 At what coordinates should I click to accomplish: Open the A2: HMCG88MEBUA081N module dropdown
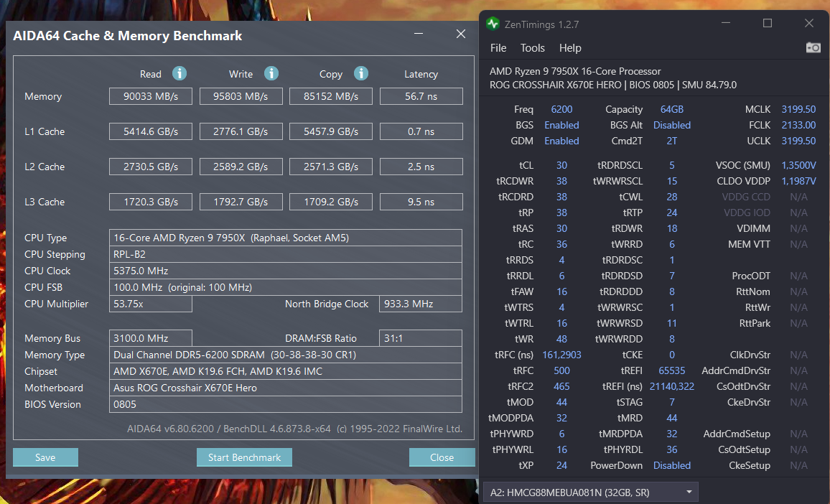[x=591, y=493]
